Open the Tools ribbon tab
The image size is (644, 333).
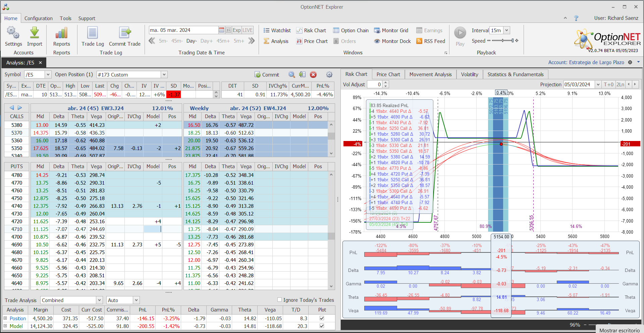click(x=65, y=18)
